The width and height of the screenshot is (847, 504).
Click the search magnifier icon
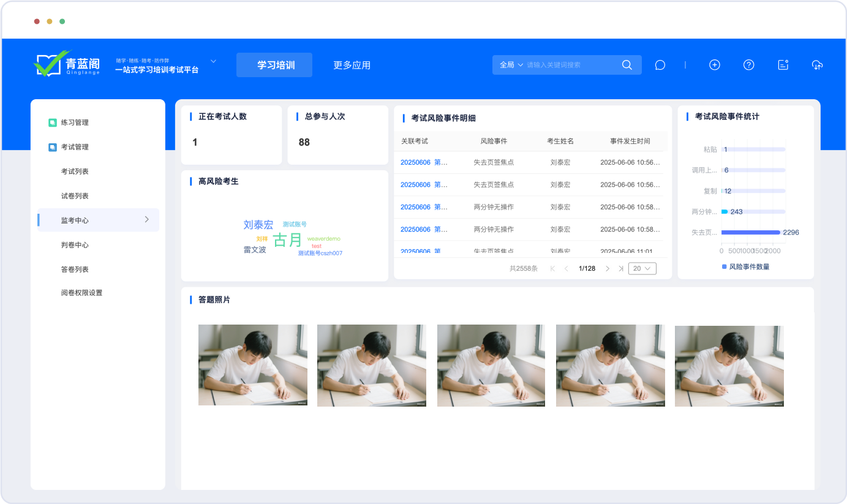click(627, 65)
